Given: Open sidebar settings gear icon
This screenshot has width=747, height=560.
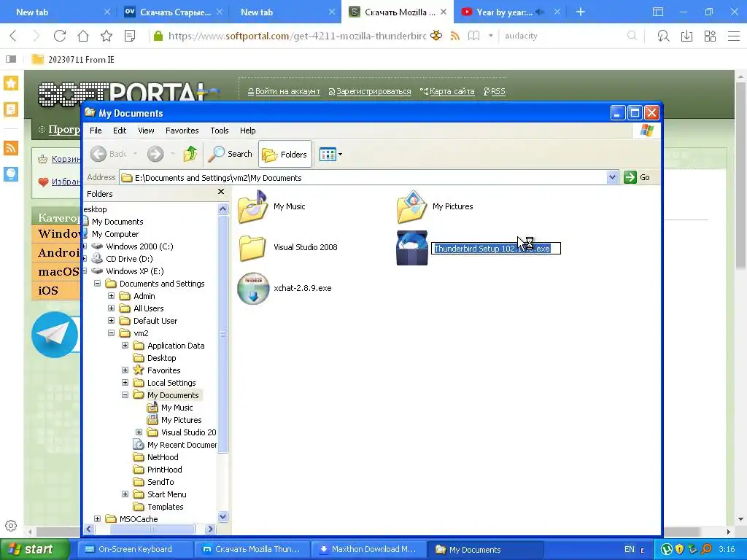Looking at the screenshot, I should click(x=11, y=526).
